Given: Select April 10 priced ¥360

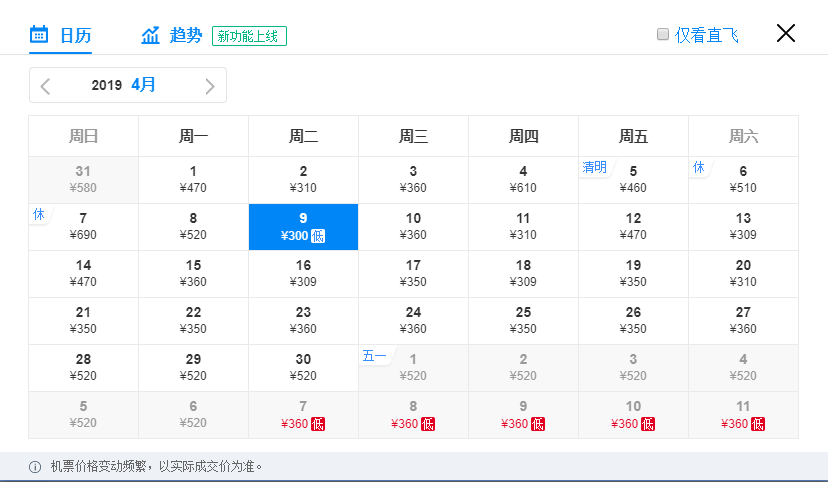Looking at the screenshot, I should click(x=413, y=227).
